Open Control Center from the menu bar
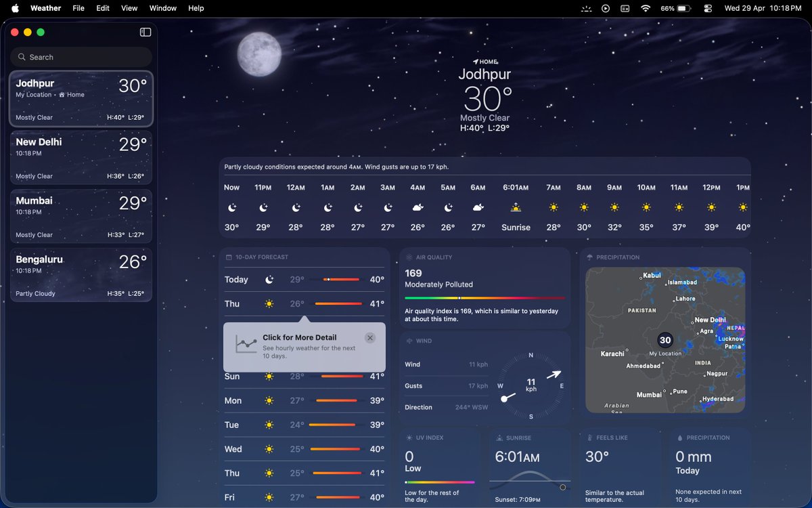This screenshot has width=812, height=508. (x=708, y=8)
